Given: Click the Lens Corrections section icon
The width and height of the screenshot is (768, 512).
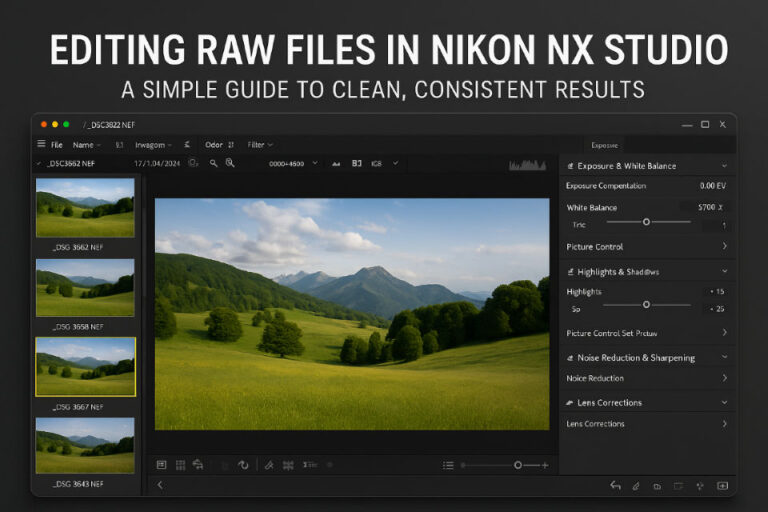Looking at the screenshot, I should (570, 403).
